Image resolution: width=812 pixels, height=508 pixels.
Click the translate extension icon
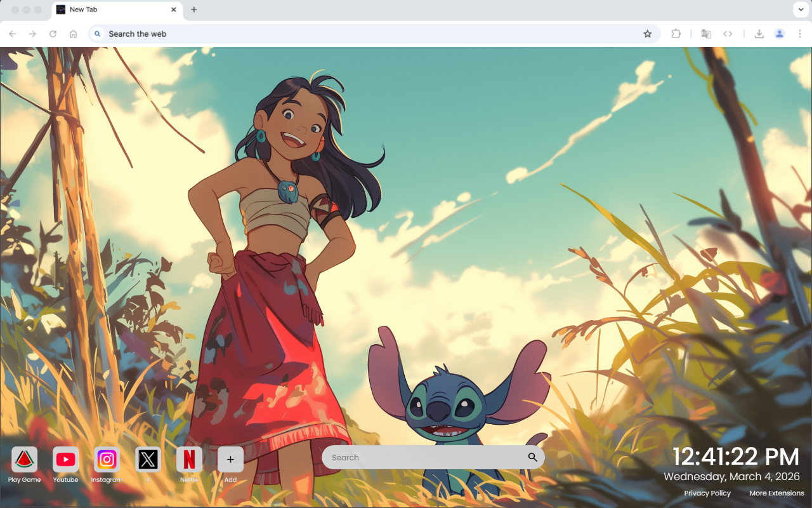pyautogui.click(x=706, y=34)
